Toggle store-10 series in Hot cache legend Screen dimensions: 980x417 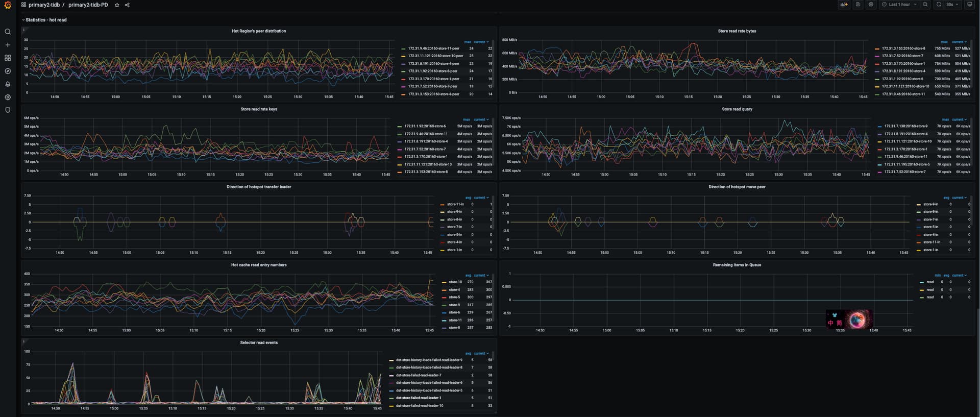pyautogui.click(x=455, y=282)
